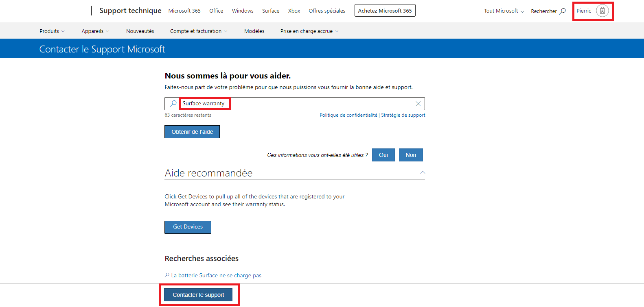Open Politique de confidentialité link
The image size is (644, 307).
(348, 115)
